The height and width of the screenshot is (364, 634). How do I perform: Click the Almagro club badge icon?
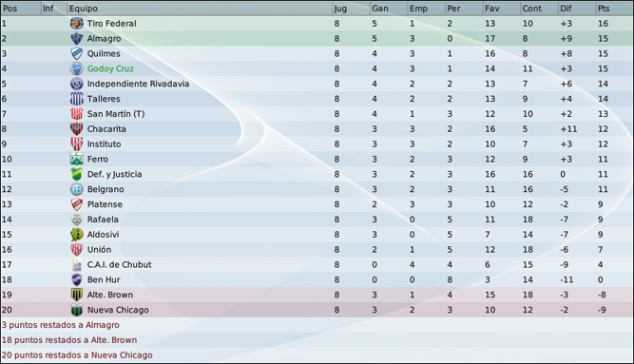(x=76, y=38)
